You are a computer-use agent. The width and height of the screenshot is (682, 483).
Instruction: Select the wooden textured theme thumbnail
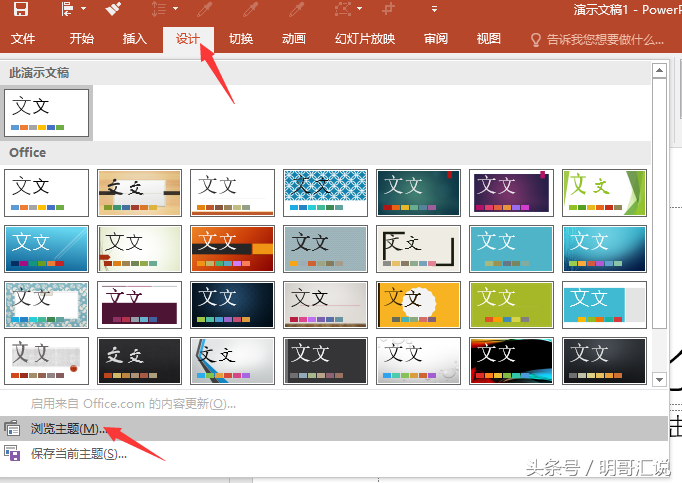(x=139, y=193)
